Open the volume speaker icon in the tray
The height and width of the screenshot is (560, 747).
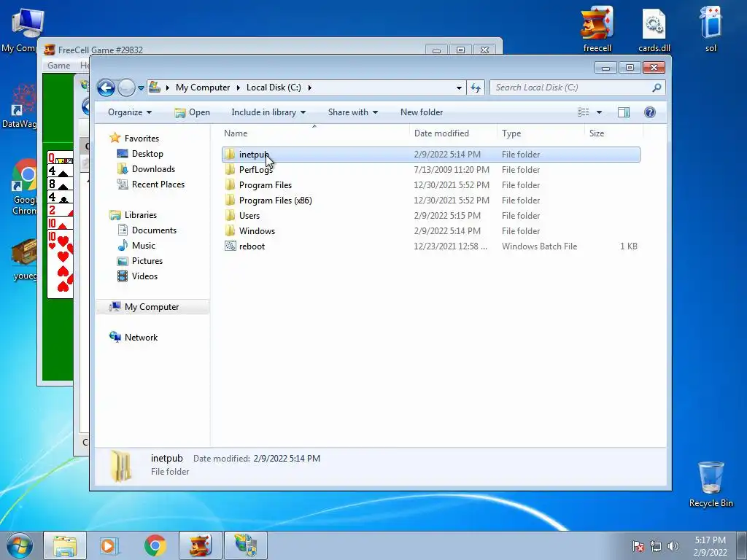coord(673,546)
